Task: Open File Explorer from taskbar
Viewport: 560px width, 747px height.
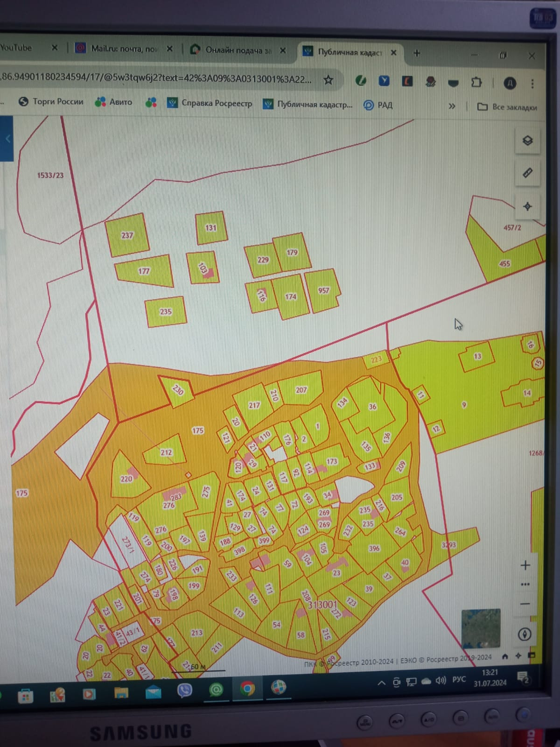Action: point(121,693)
